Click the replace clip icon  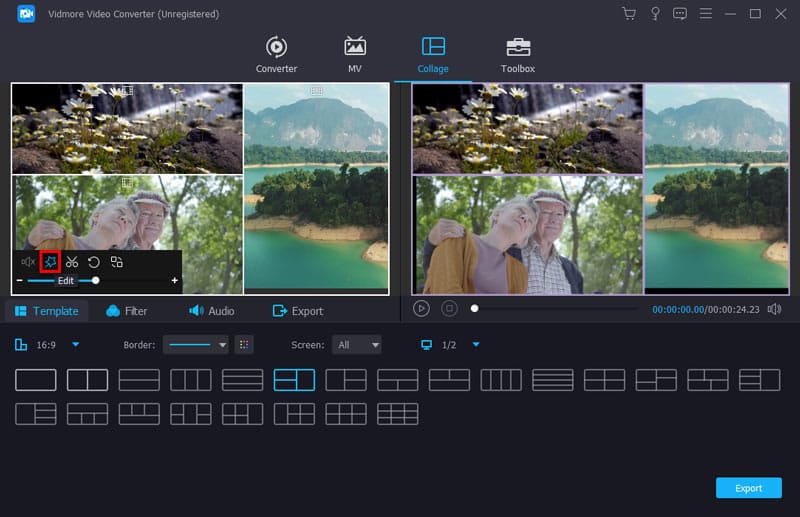[x=117, y=262]
